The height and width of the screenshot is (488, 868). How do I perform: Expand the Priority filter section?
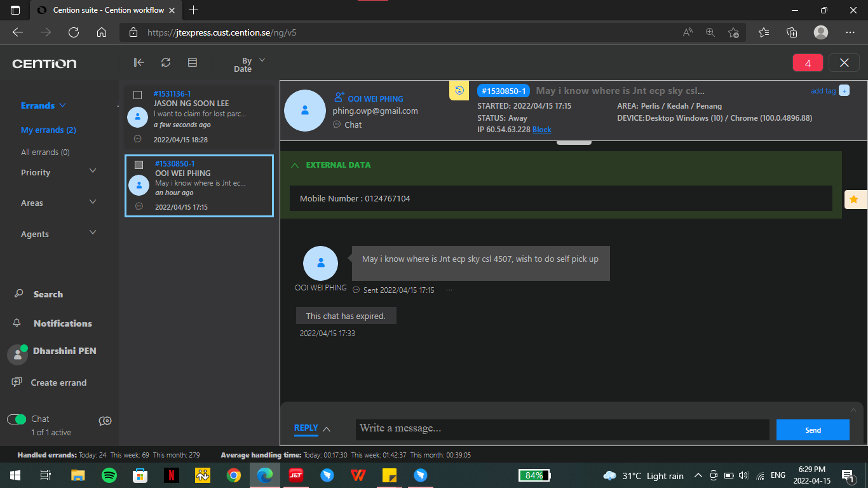point(93,172)
